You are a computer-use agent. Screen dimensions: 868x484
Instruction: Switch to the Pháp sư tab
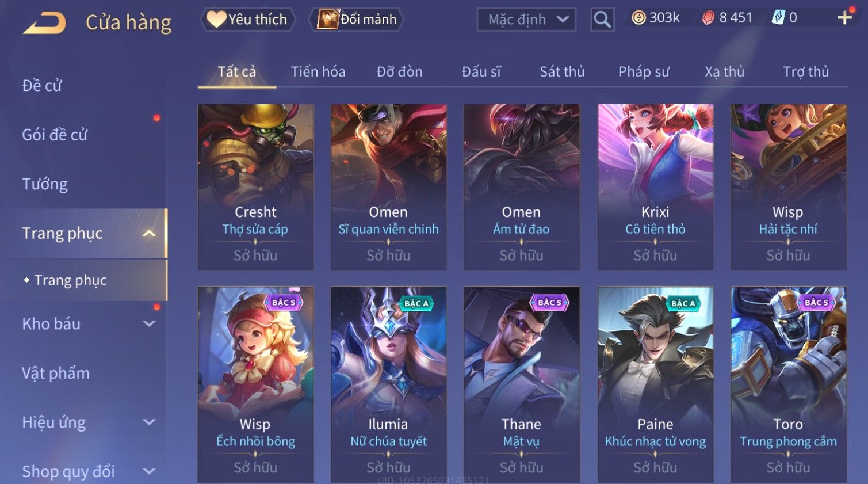coord(644,72)
